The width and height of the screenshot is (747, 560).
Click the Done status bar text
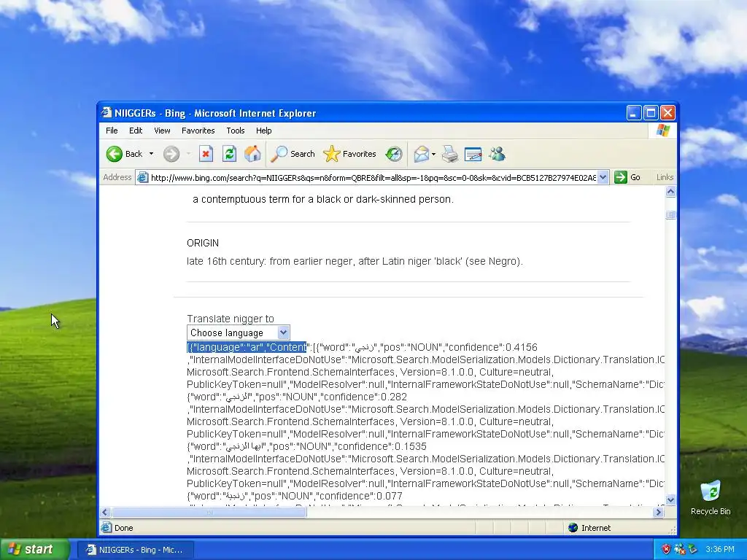(124, 528)
